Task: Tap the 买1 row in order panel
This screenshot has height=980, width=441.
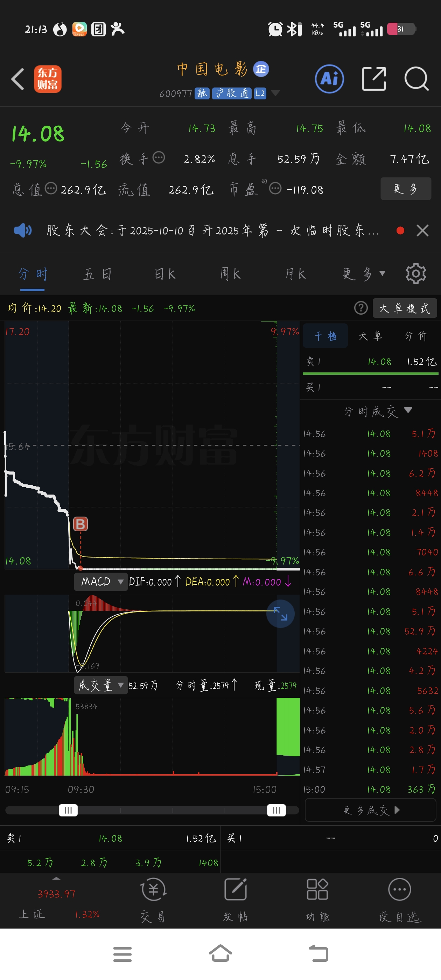Action: [x=371, y=388]
